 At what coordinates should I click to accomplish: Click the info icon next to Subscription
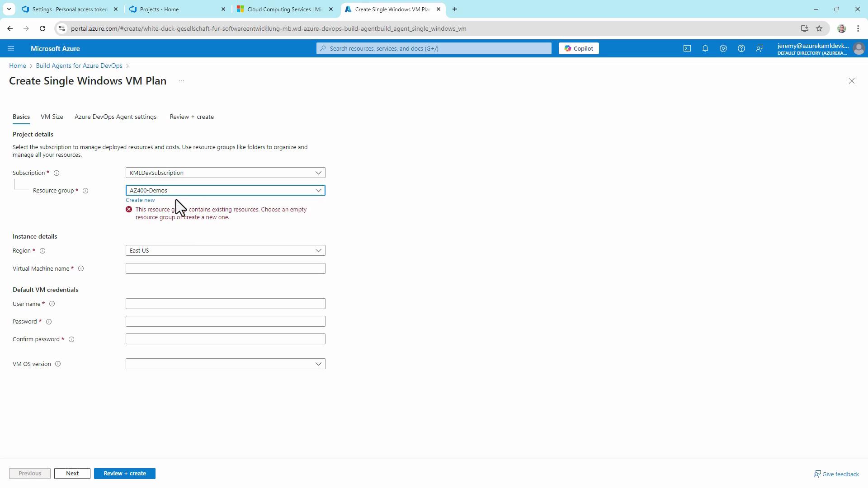point(57,173)
